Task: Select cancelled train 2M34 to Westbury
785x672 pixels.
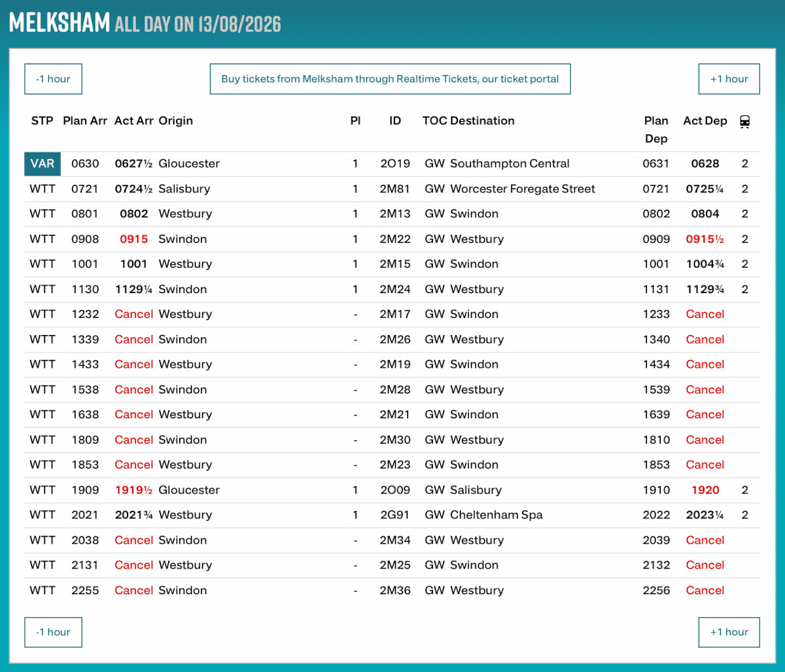Action: tap(395, 540)
